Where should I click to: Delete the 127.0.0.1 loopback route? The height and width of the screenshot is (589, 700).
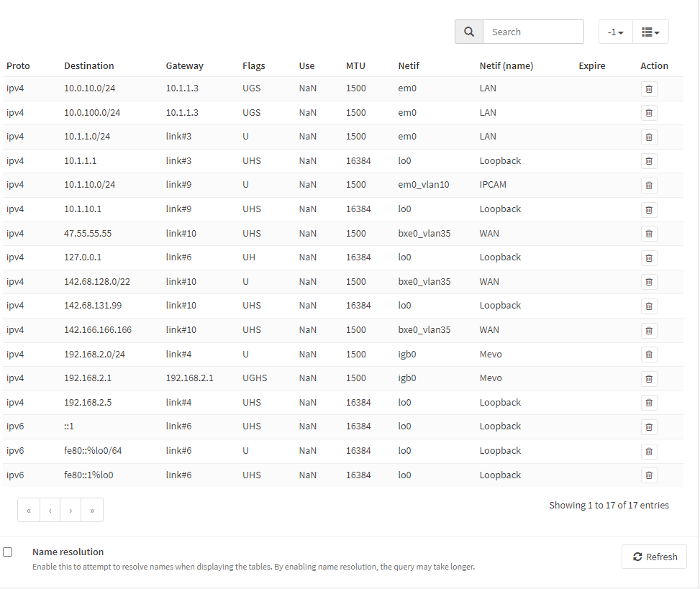pyautogui.click(x=648, y=257)
